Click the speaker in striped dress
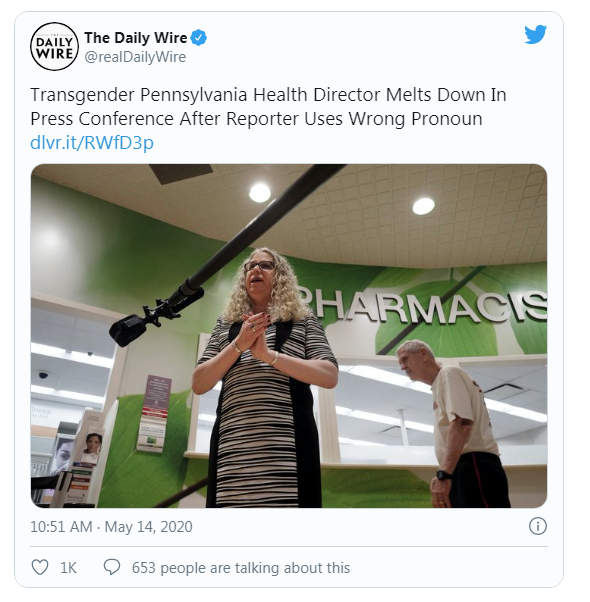The image size is (590, 602). [265, 378]
